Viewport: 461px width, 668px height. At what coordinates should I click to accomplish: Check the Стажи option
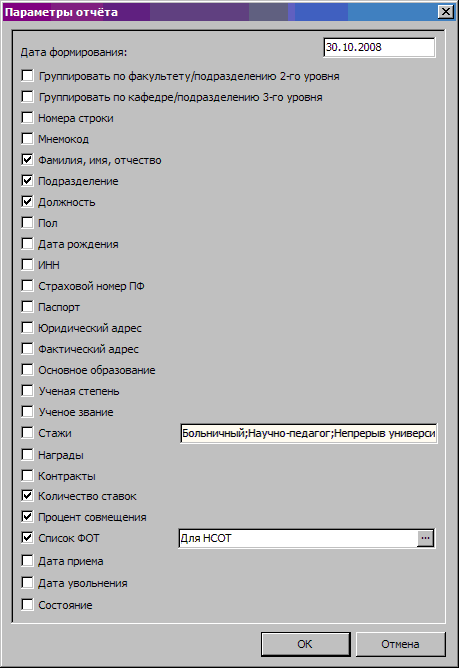(27, 433)
